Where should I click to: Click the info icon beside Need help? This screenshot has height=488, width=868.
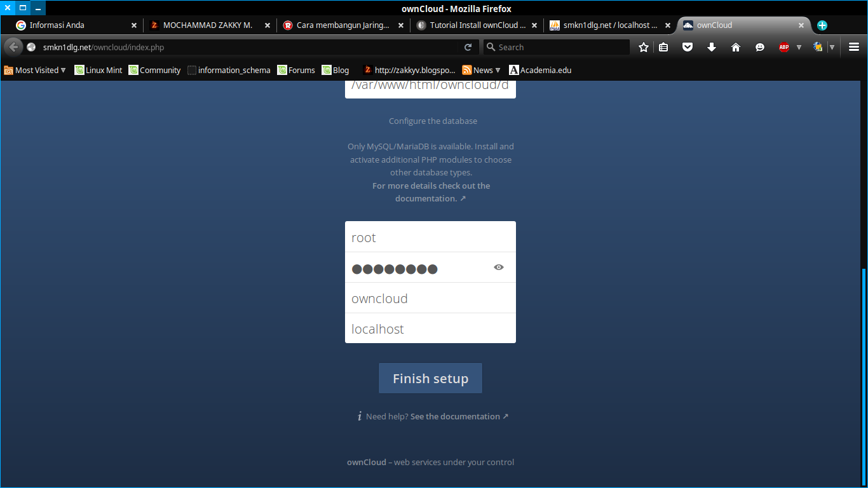360,417
